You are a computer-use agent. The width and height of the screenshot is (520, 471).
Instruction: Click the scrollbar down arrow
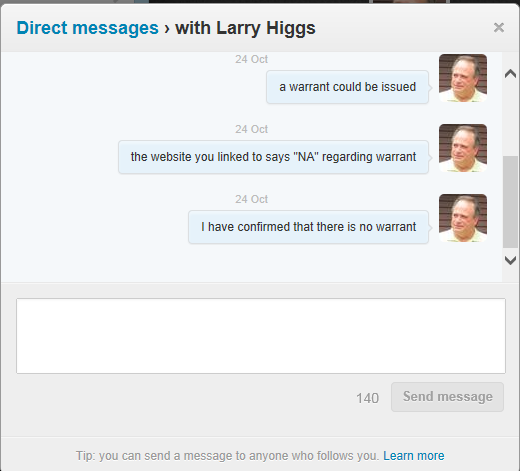coord(510,260)
